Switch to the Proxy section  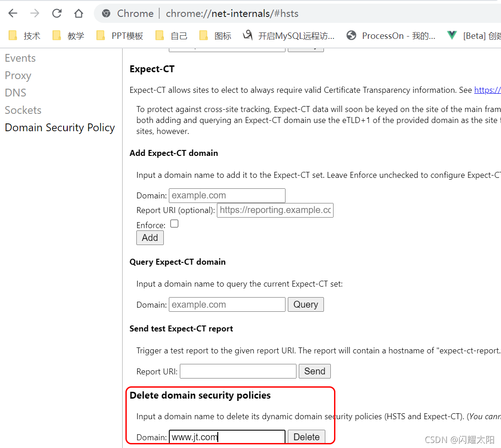click(18, 75)
